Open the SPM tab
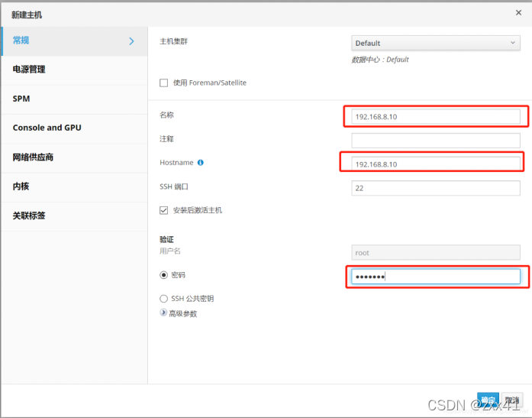This screenshot has height=418, width=532. click(75, 99)
